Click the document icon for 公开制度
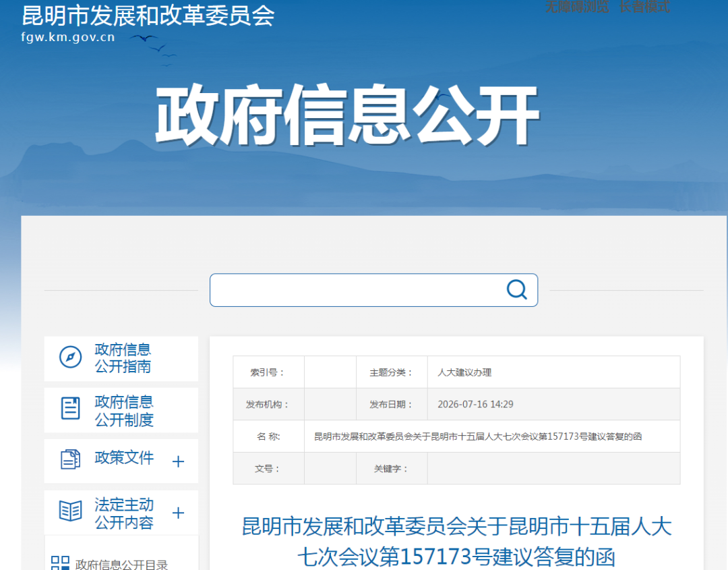728x570 pixels. pos(71,408)
